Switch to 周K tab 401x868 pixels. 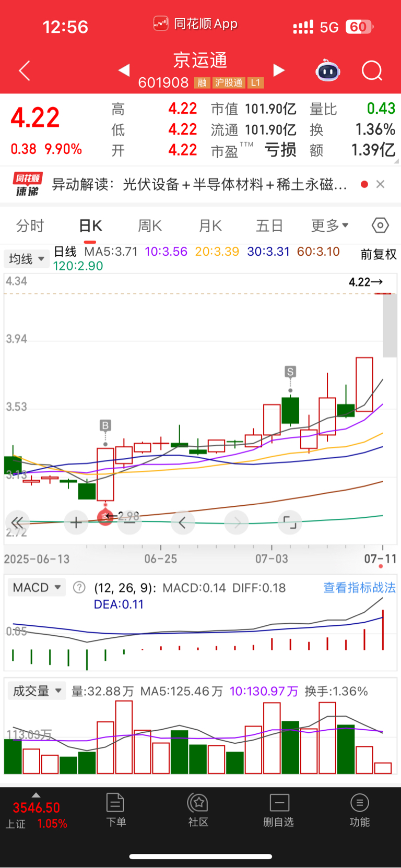tap(150, 225)
